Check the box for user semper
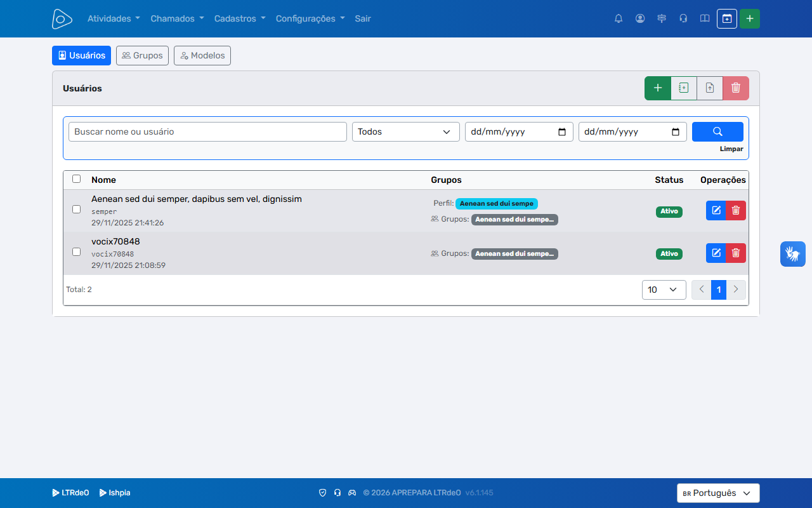 [x=77, y=209]
